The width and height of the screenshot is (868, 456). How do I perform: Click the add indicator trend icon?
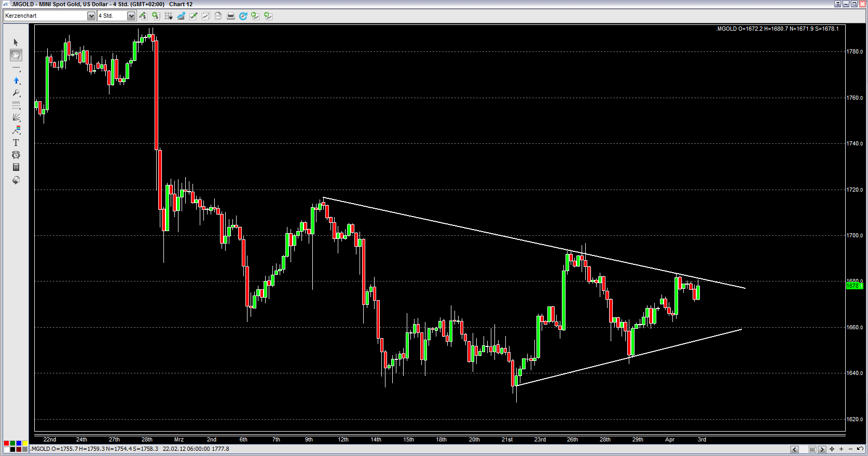click(181, 16)
